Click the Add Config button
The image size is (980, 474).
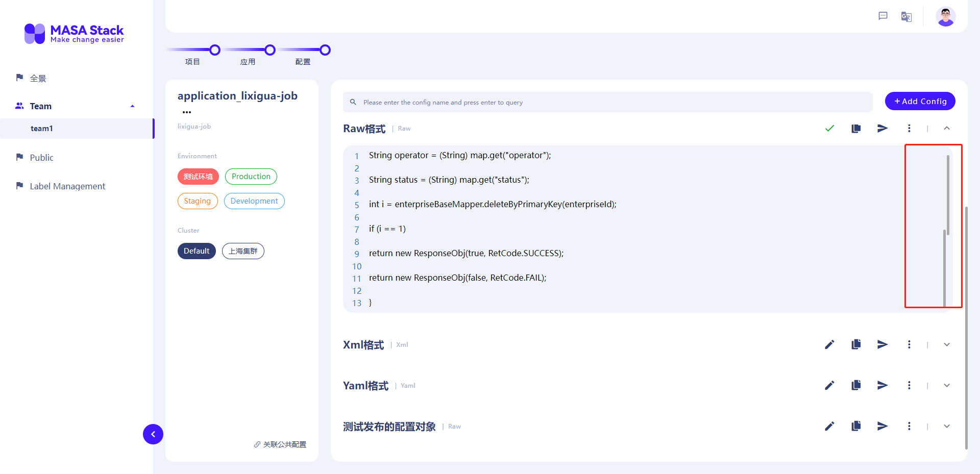920,101
